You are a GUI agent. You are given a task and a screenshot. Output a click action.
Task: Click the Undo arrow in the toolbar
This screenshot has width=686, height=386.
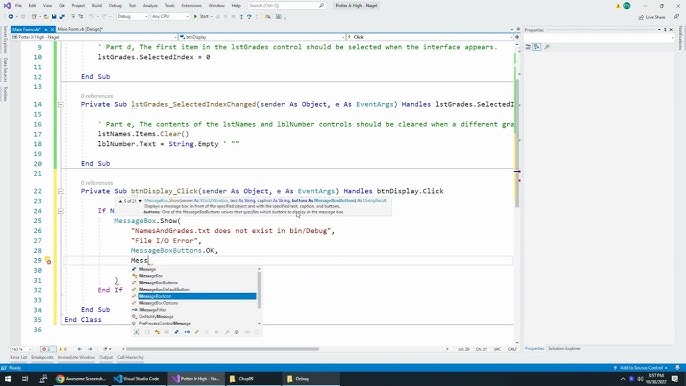pyautogui.click(x=91, y=17)
